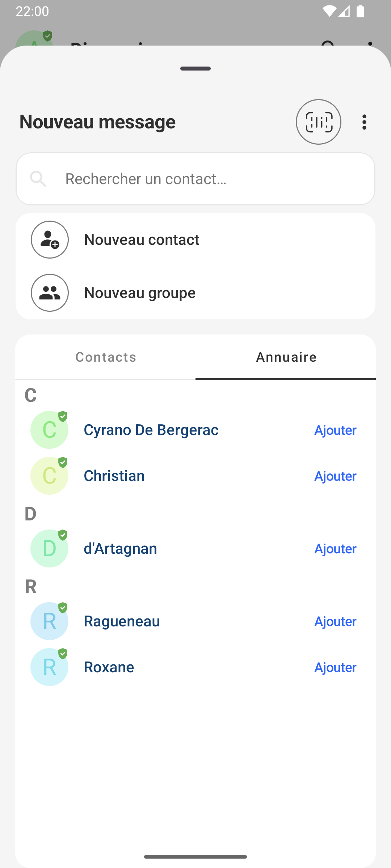Add Roxane using Ajouter

click(x=335, y=667)
